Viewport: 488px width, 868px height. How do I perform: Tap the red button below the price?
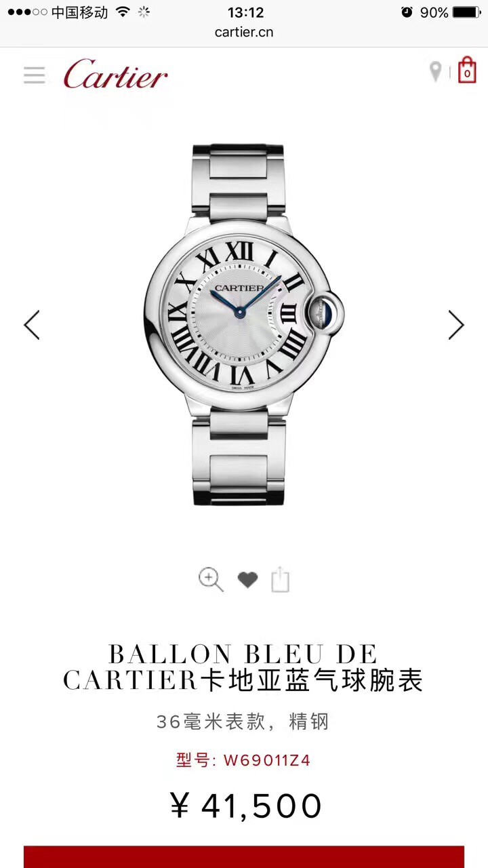pos(244,856)
